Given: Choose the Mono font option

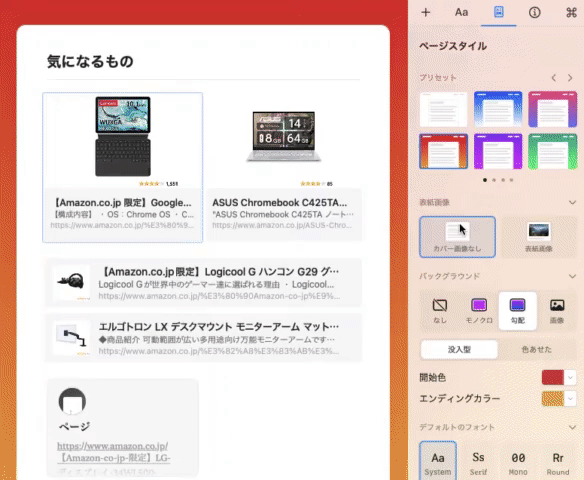Looking at the screenshot, I should (518, 462).
